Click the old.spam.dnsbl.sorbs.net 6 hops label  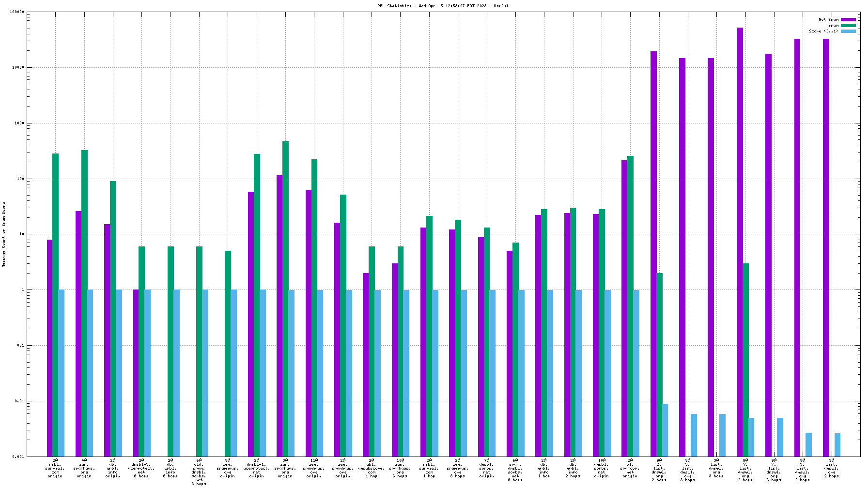click(x=199, y=472)
